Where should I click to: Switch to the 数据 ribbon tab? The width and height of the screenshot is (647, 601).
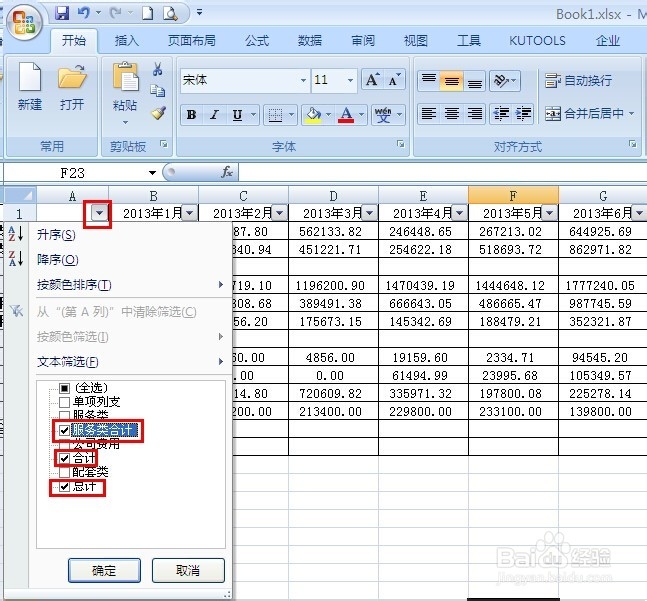click(309, 40)
